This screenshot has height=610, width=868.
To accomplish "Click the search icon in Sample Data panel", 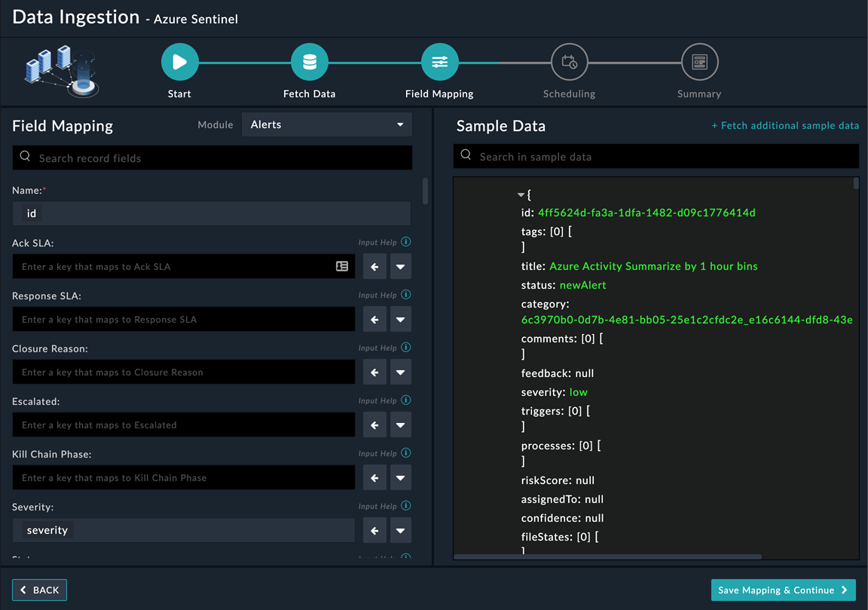I will coord(467,155).
